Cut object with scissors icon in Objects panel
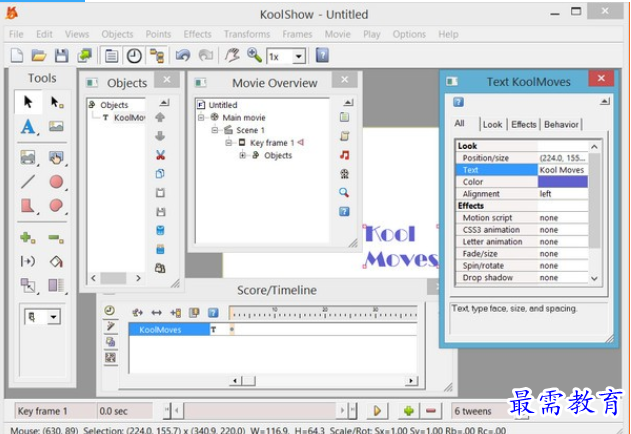The height and width of the screenshot is (434, 631). pos(160,155)
